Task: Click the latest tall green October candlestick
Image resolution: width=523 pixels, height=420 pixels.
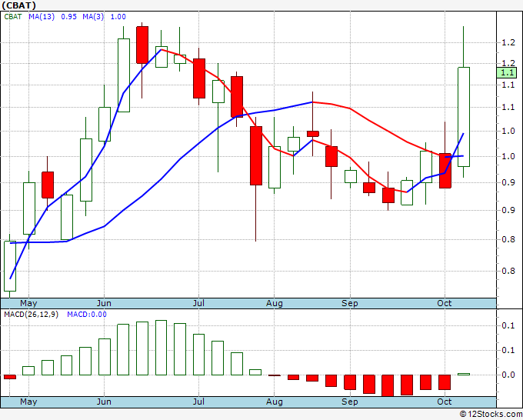Action: [464, 117]
